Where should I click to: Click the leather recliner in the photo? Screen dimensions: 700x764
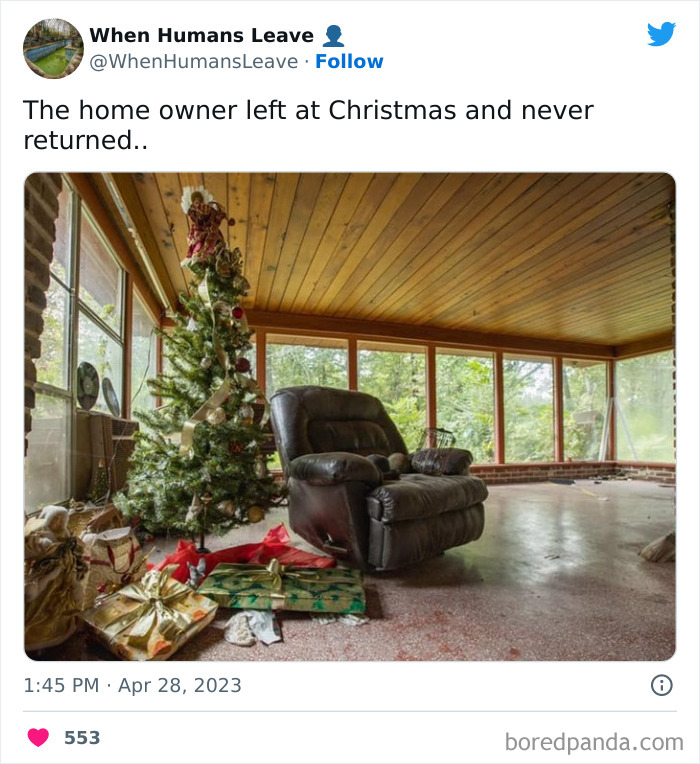(x=378, y=475)
